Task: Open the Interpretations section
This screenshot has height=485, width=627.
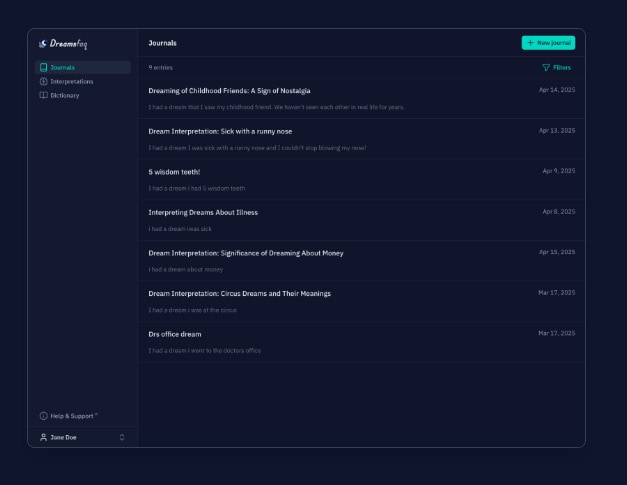Action: tap(71, 82)
